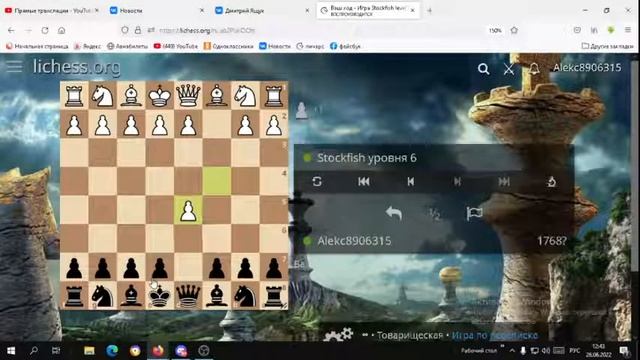This screenshot has width=640, height=360.
Task: Reload the page
Action: pos(45,30)
